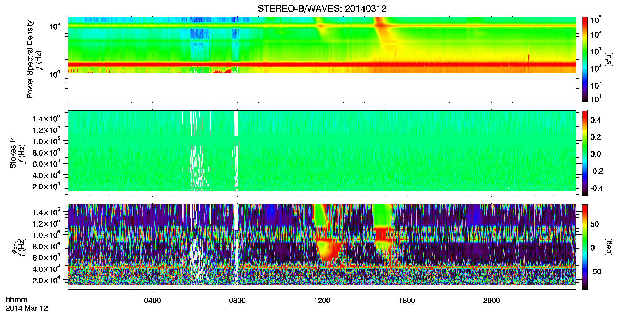Click the 0.0 label on Stokes colorbar

(595, 154)
